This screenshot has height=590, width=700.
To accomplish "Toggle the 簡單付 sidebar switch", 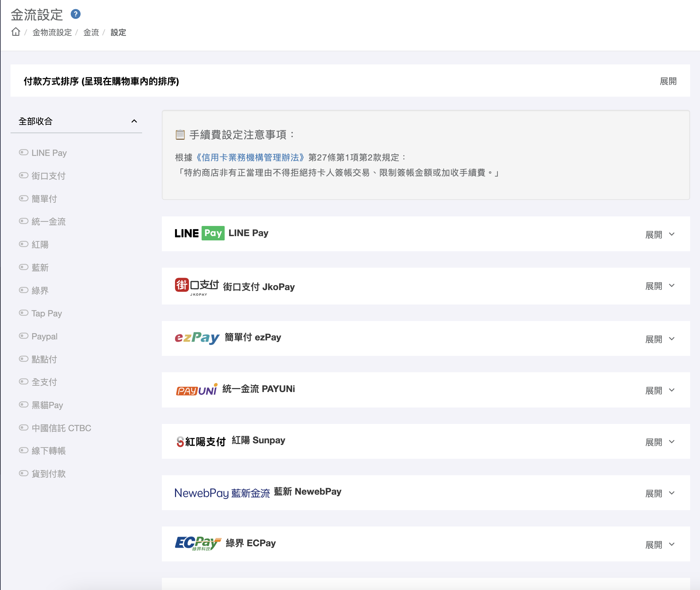I will pyautogui.click(x=23, y=198).
